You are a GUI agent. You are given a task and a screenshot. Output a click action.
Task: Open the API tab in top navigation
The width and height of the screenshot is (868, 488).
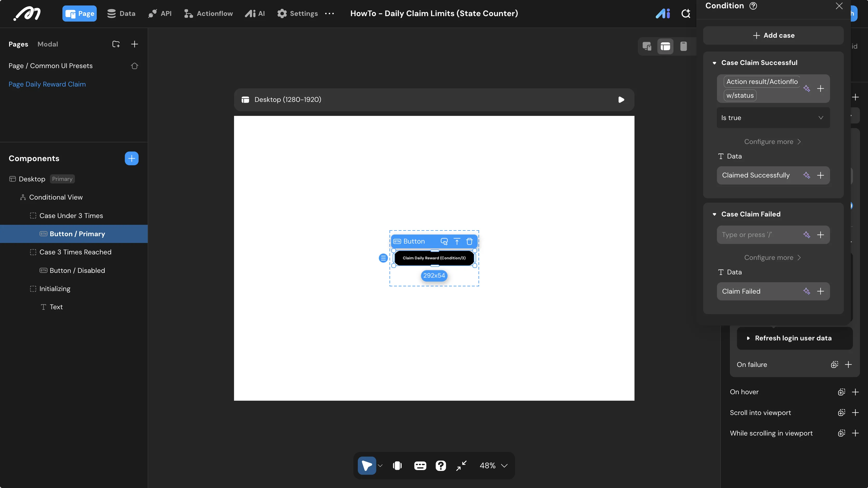(160, 14)
